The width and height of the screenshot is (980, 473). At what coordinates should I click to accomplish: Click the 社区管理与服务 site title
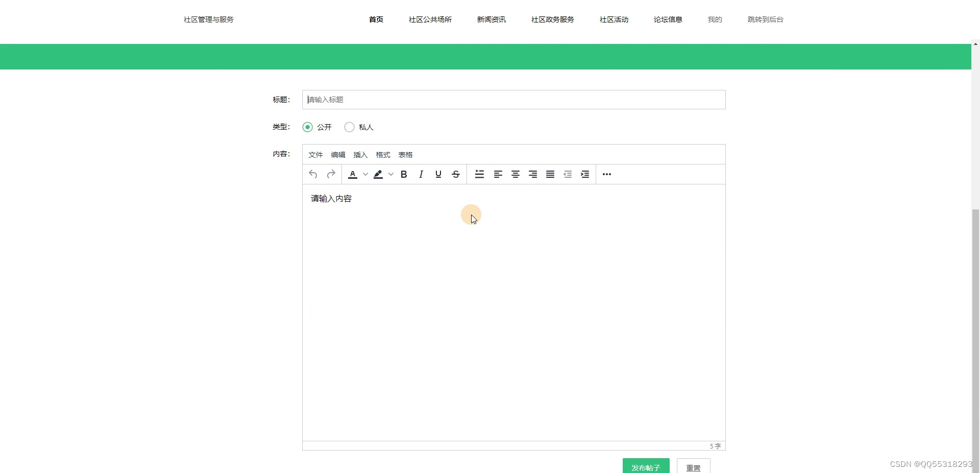[x=209, y=19]
